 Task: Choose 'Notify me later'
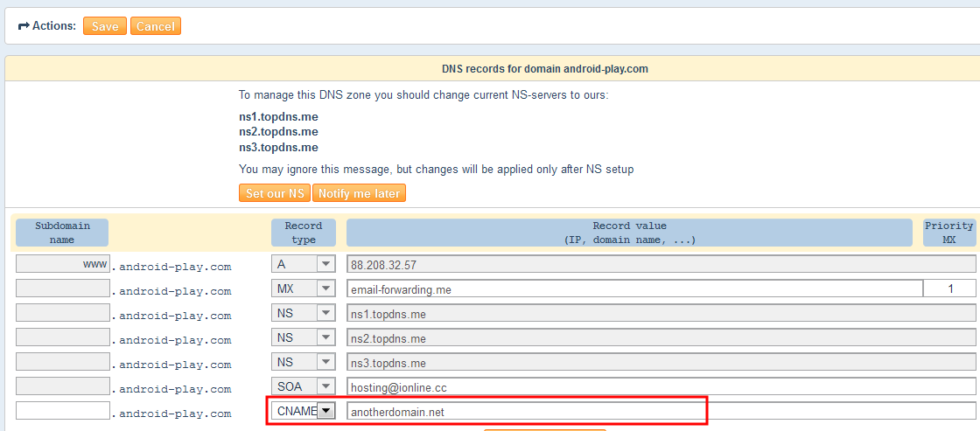click(x=359, y=193)
